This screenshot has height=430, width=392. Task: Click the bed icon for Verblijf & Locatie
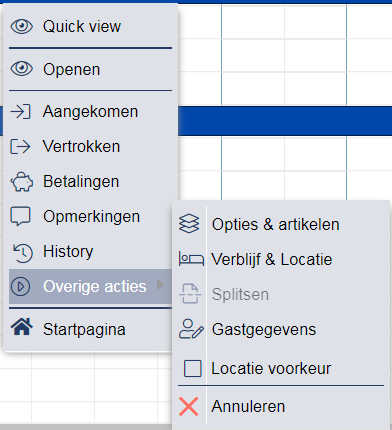click(x=191, y=259)
